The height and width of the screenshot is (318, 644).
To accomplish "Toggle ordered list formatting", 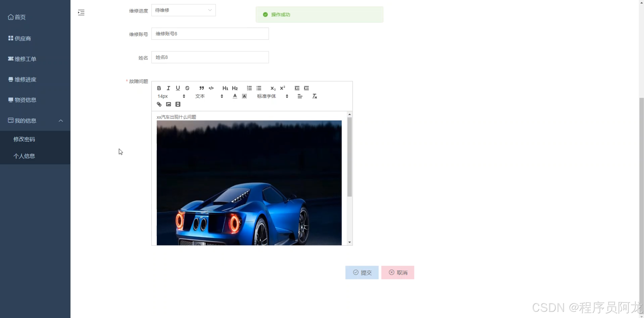I will pos(249,88).
